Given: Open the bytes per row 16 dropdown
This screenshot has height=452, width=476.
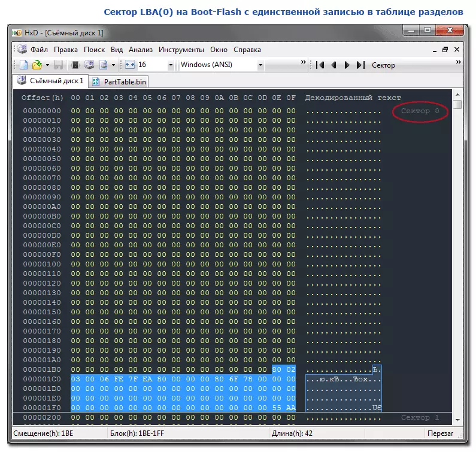Looking at the screenshot, I should (171, 65).
